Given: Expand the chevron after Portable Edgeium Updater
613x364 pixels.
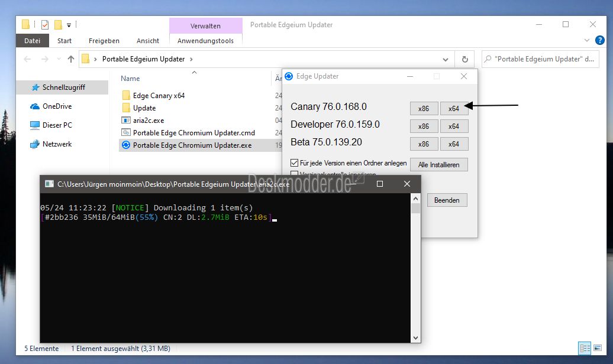Looking at the screenshot, I should [x=191, y=59].
